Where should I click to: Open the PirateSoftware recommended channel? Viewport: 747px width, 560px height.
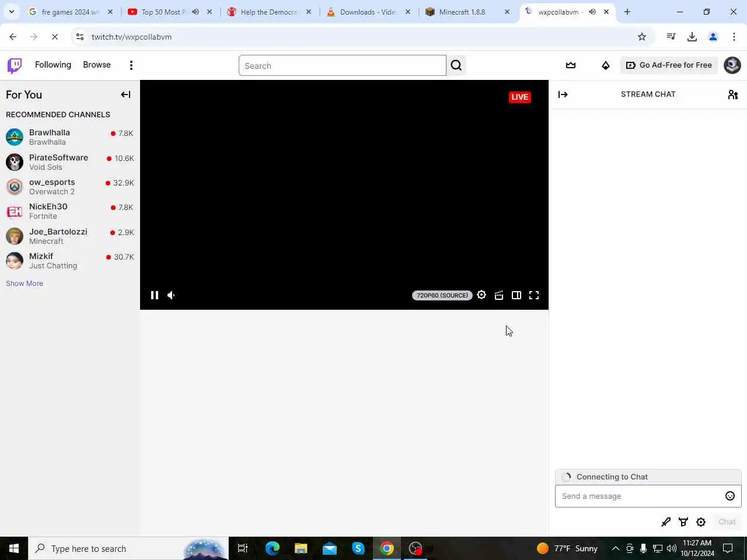coord(70,162)
